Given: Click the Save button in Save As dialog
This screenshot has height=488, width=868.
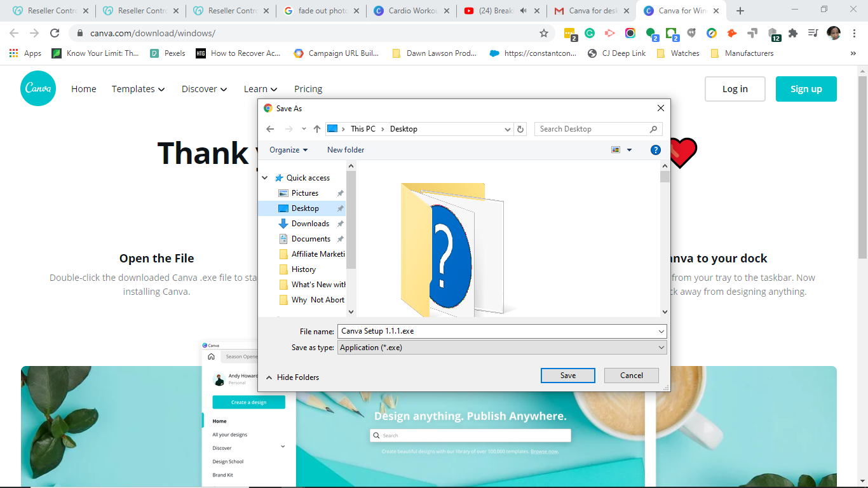Looking at the screenshot, I should pyautogui.click(x=567, y=376).
